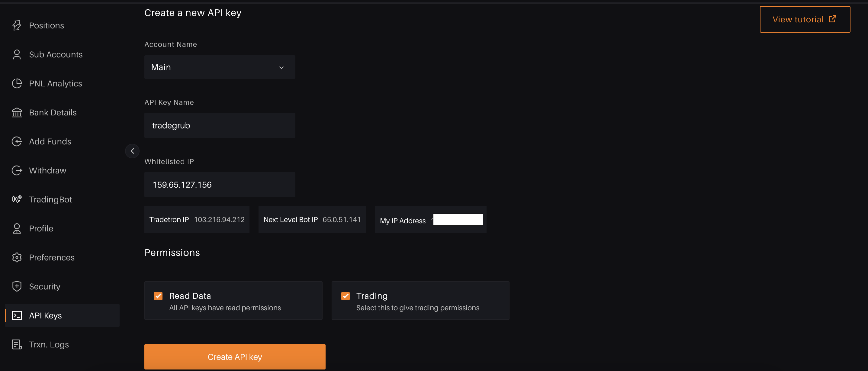868x371 pixels.
Task: Go to the Withdraw page
Action: (47, 170)
